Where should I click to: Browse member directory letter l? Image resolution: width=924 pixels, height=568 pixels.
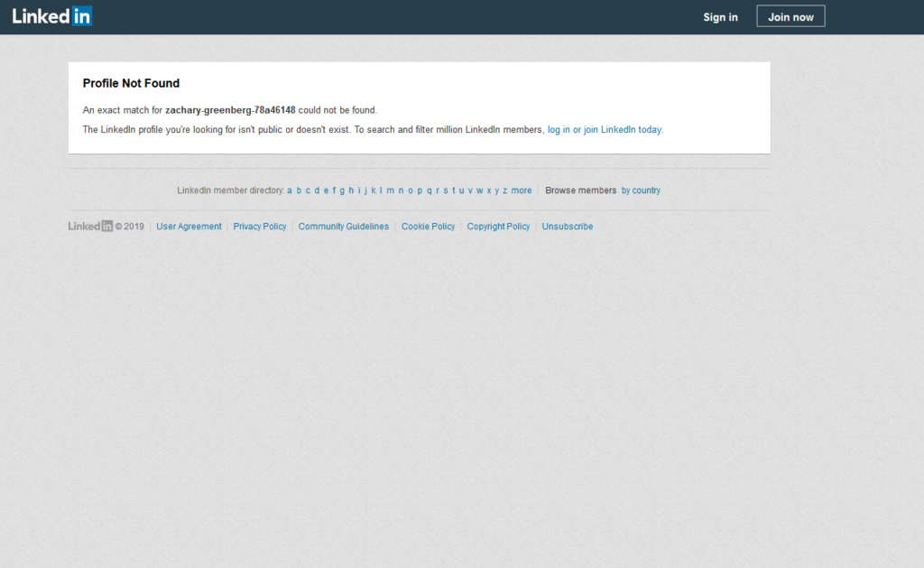click(381, 191)
